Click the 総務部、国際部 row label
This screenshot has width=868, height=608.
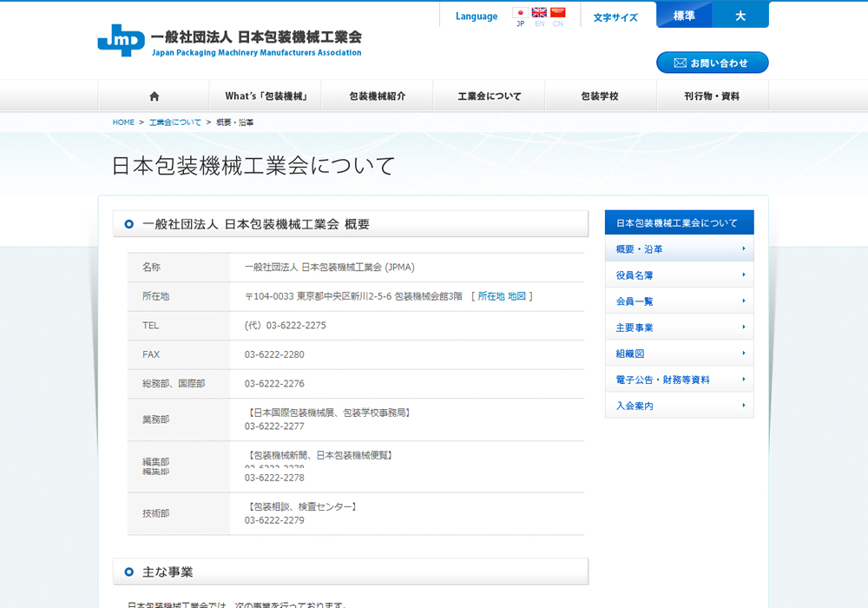click(x=174, y=384)
